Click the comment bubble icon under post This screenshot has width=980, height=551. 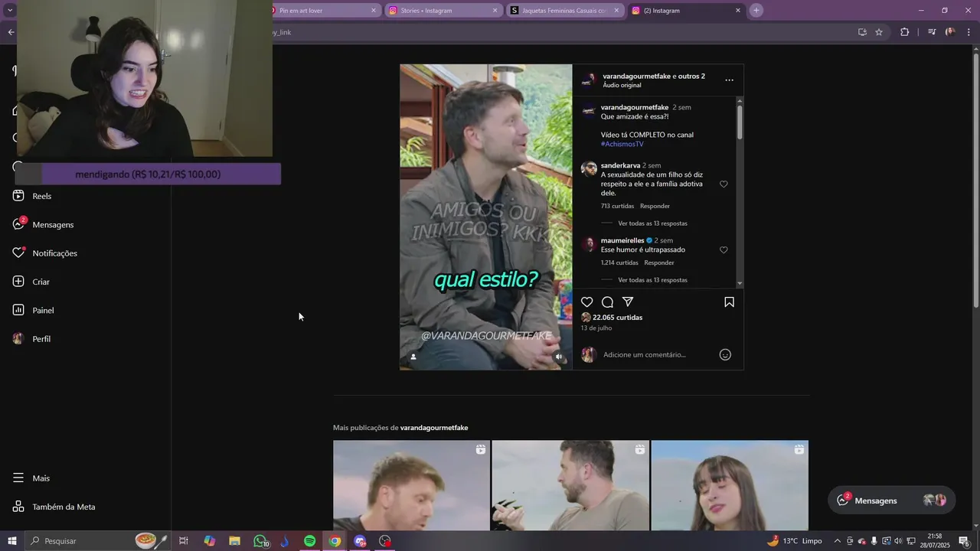(x=607, y=302)
